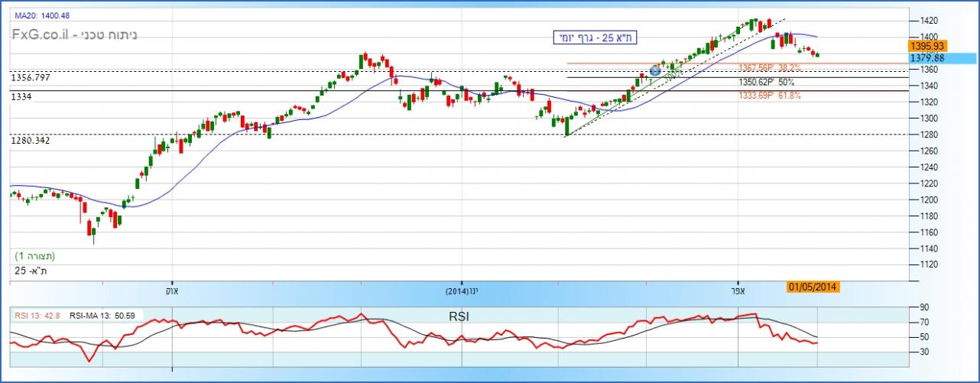This screenshot has width=980, height=383.
Task: Click the 50% Fibonacci level label
Action: pyautogui.click(x=767, y=81)
